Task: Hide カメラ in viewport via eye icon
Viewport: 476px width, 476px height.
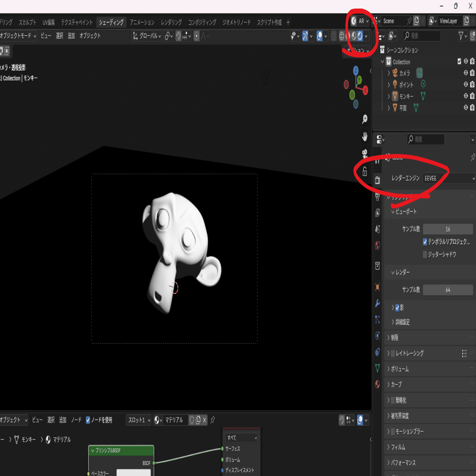Action: pos(466,73)
